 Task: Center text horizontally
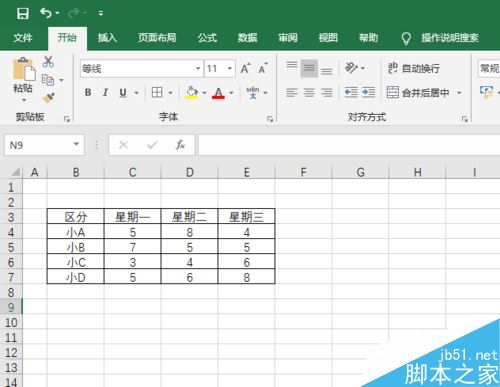[x=309, y=92]
